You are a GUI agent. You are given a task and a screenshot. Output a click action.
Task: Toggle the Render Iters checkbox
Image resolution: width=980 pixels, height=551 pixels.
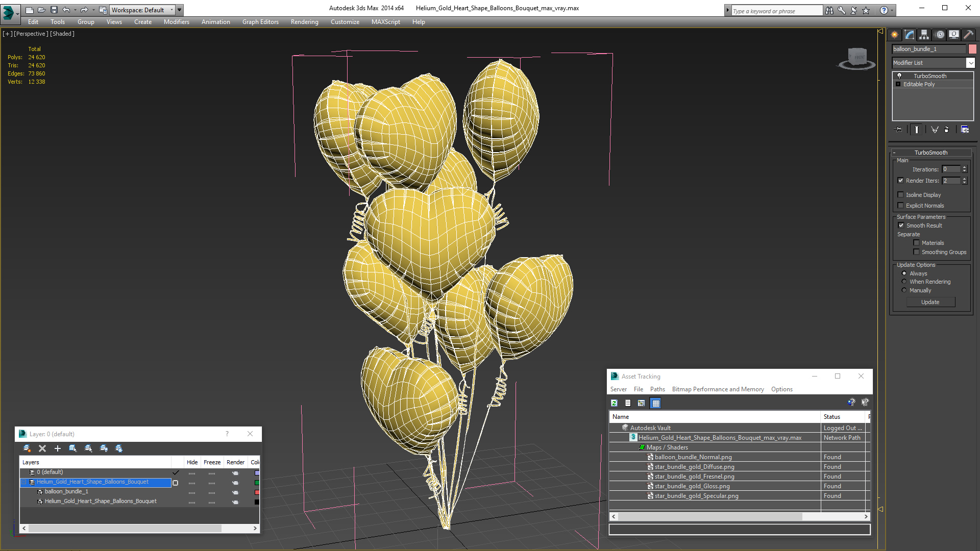[x=901, y=180]
